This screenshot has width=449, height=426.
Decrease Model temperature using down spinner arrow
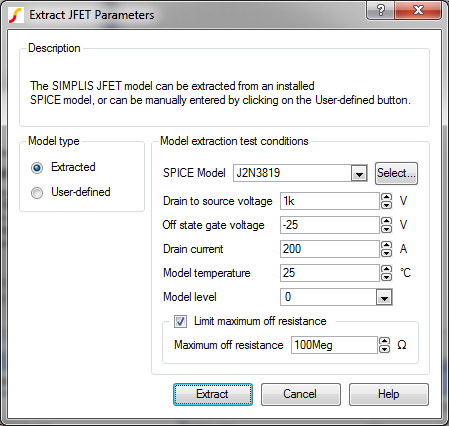[x=386, y=277]
